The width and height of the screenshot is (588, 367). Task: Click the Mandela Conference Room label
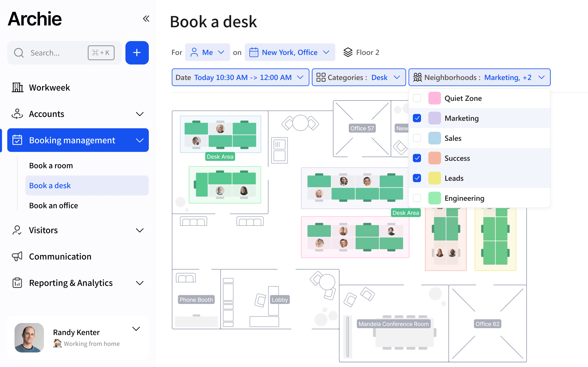tap(394, 324)
